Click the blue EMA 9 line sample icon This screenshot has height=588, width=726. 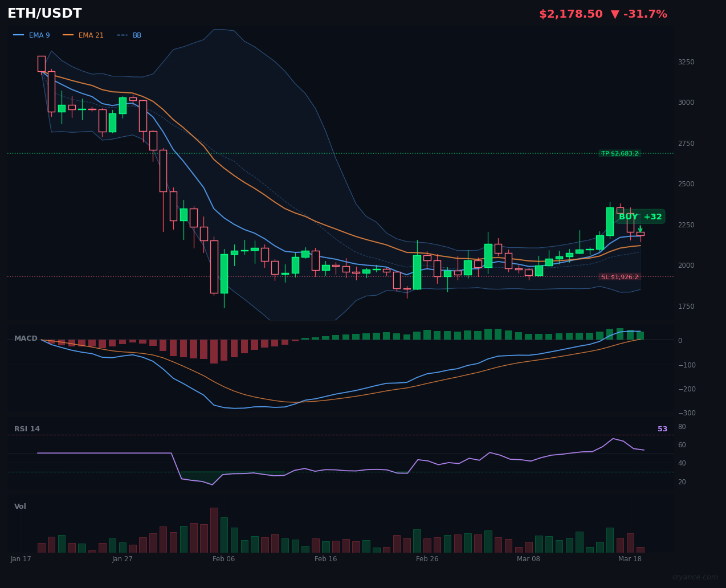point(19,35)
